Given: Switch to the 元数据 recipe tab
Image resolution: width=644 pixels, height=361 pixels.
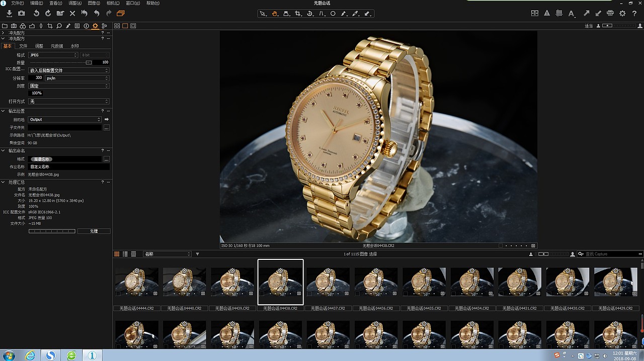Looking at the screenshot, I should 57,46.
